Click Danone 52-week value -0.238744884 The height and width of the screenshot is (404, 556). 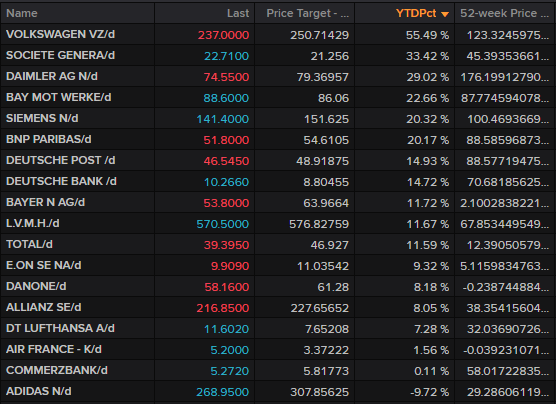coord(506,287)
